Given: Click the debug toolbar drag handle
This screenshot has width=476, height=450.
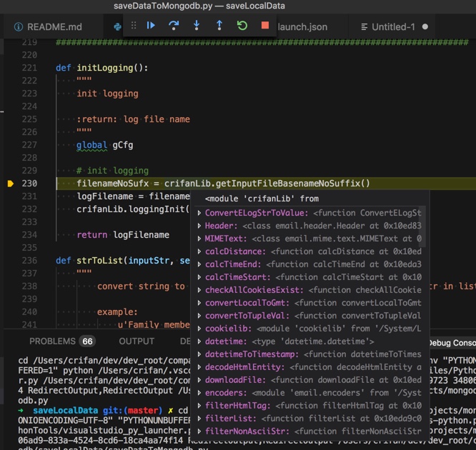Looking at the screenshot, I should click(133, 26).
